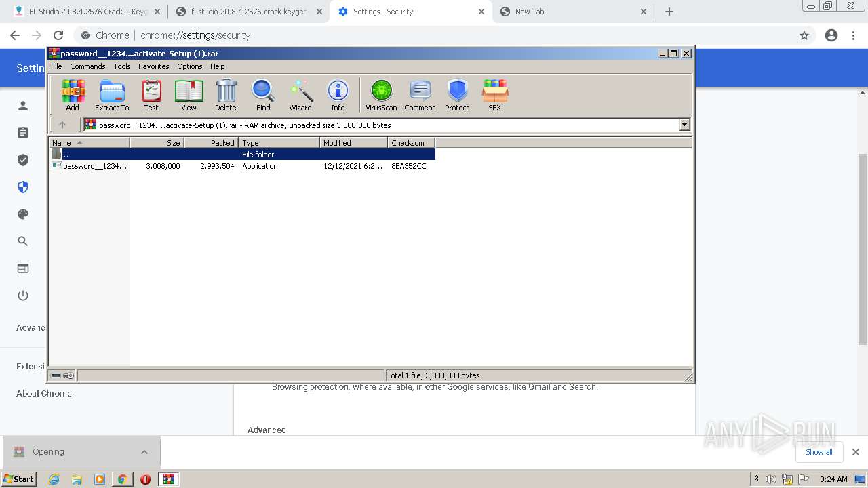Reload the Chrome page

(x=58, y=35)
